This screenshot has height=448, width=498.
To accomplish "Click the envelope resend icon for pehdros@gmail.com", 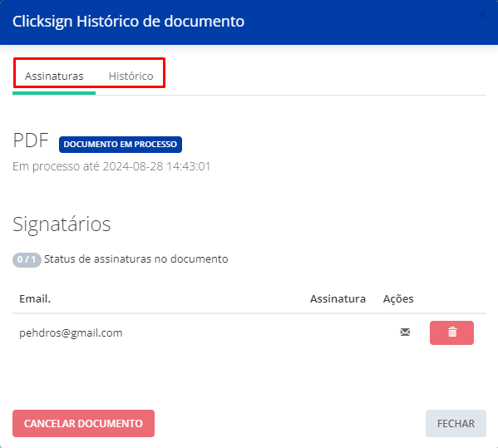I will 405,332.
